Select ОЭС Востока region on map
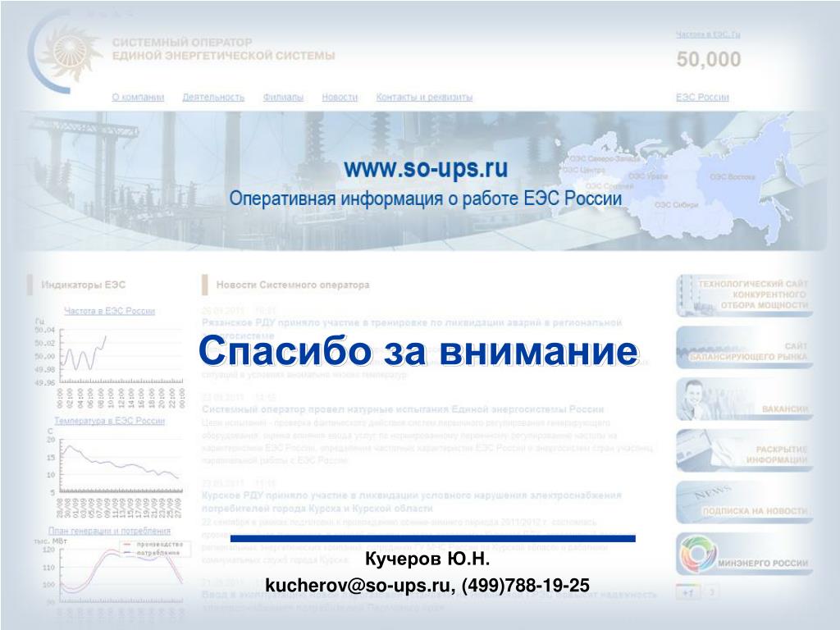 point(733,177)
